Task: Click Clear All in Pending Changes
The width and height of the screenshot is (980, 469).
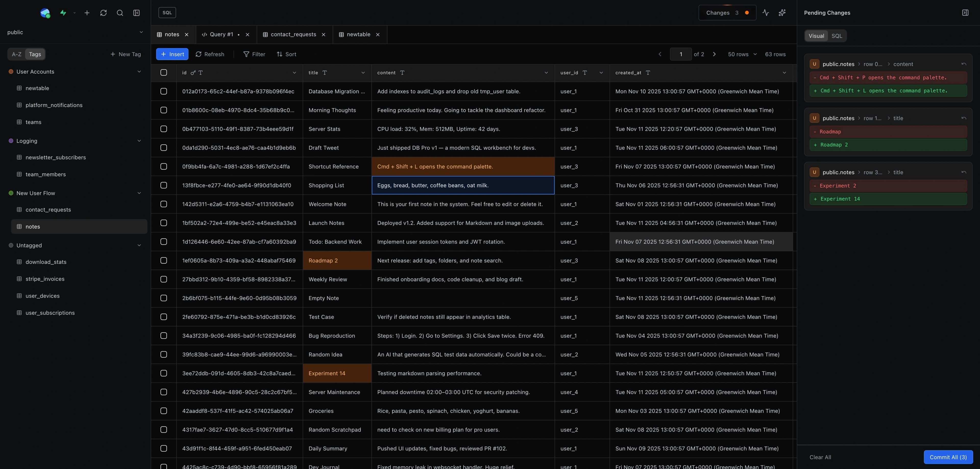Action: pos(820,457)
